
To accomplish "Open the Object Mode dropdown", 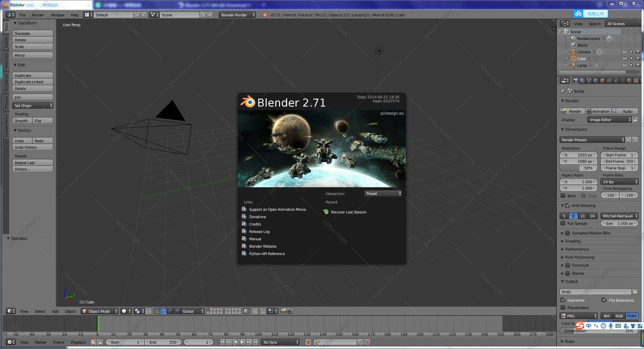I will pos(99,311).
